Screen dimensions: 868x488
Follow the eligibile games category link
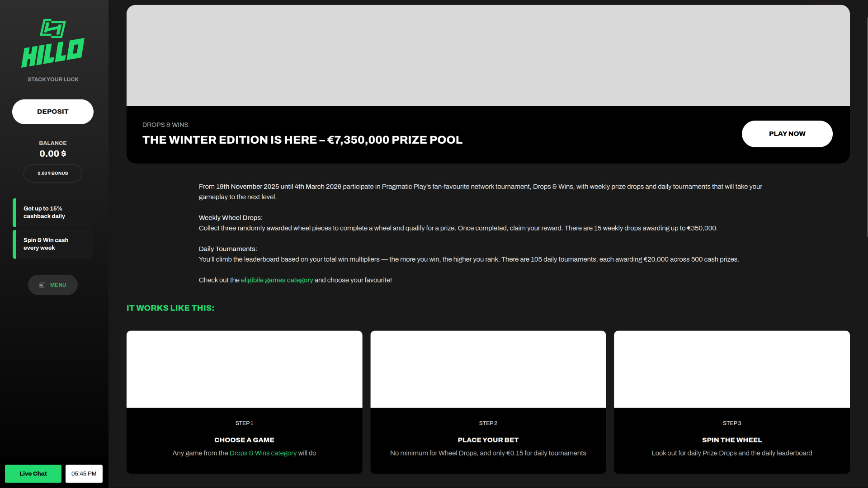[x=277, y=280]
